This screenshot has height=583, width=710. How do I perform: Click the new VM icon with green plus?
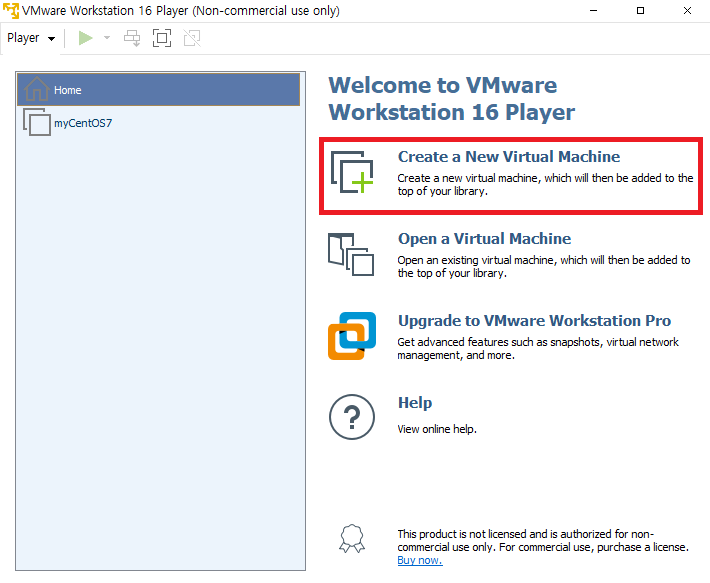tap(352, 172)
